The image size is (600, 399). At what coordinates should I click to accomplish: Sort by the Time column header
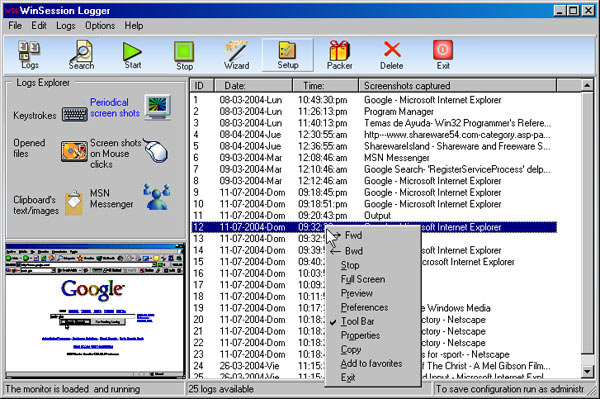click(x=326, y=85)
